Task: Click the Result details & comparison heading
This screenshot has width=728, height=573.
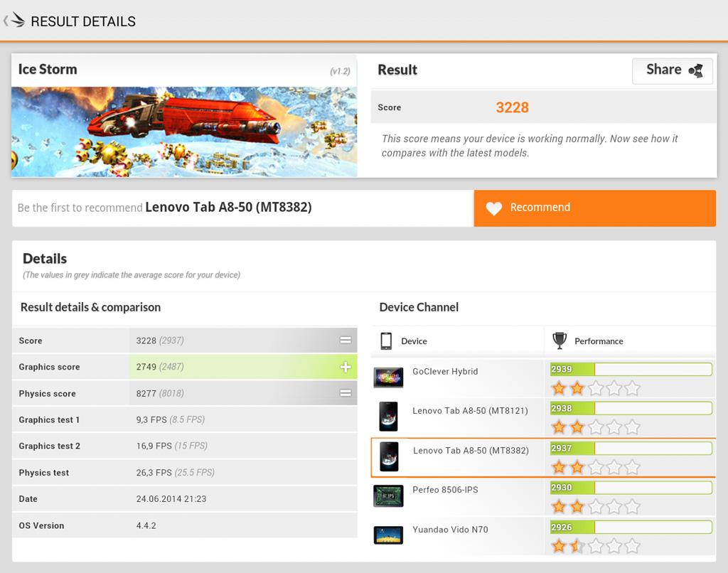Action: [90, 307]
